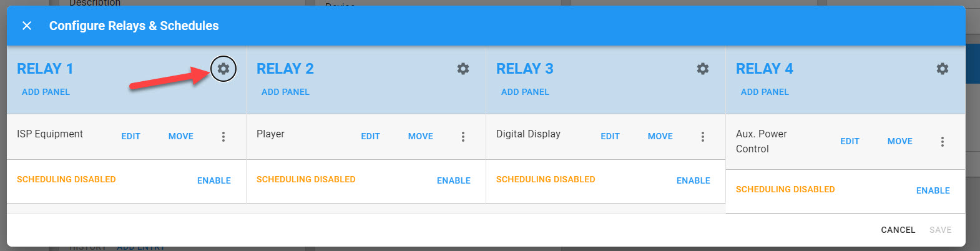Enable scheduling for Relay 2
Viewport: 980px width, 251px height.
click(454, 180)
